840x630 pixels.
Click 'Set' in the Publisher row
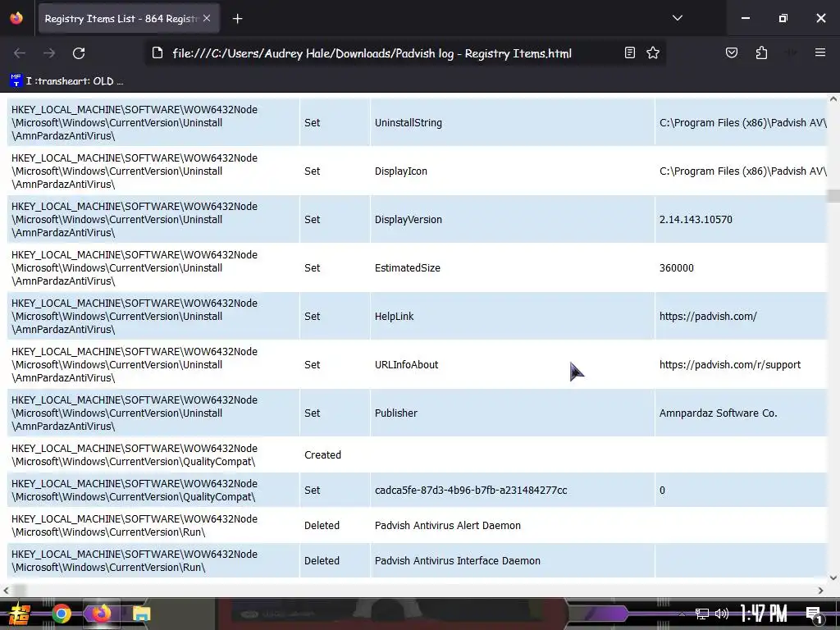click(312, 413)
